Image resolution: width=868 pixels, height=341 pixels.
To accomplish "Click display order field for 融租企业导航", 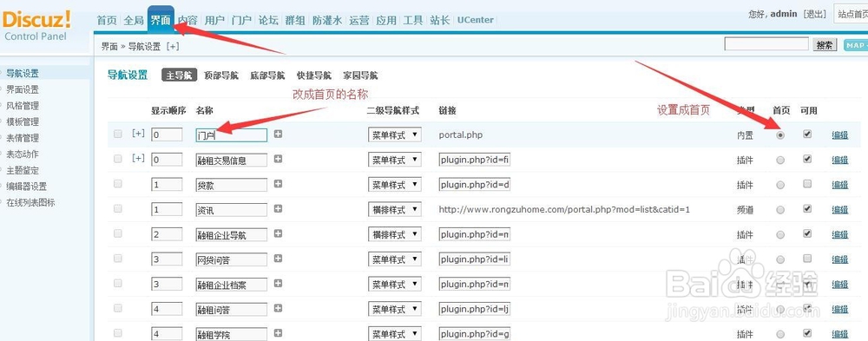I will pyautogui.click(x=167, y=235).
